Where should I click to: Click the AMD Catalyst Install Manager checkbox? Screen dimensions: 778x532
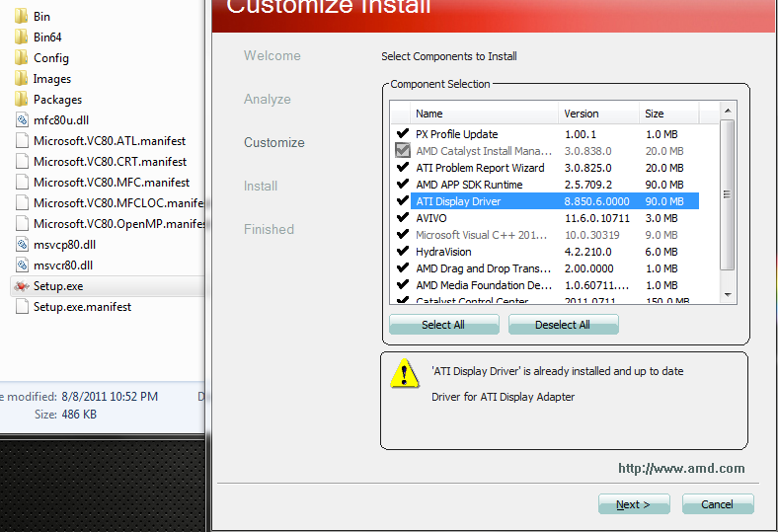[403, 150]
